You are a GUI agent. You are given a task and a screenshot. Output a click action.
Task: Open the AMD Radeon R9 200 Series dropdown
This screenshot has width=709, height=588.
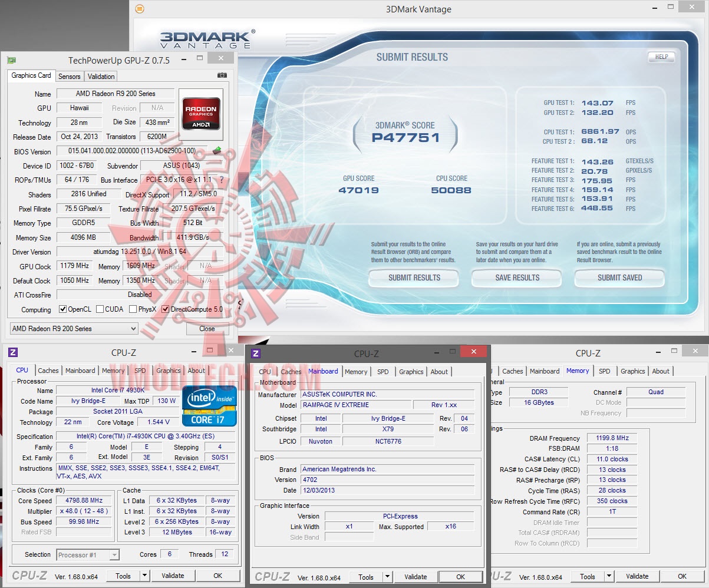pos(74,329)
